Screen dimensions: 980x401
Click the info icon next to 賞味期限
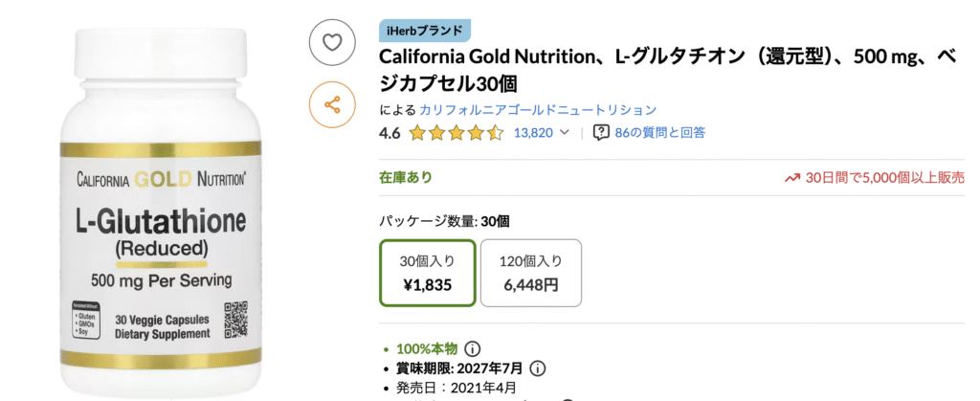[538, 368]
